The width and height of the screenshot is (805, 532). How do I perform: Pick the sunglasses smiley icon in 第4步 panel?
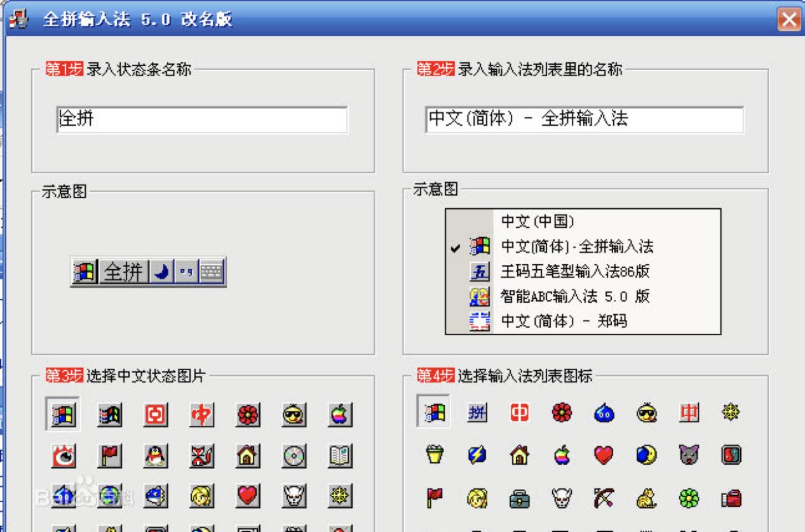pos(647,413)
